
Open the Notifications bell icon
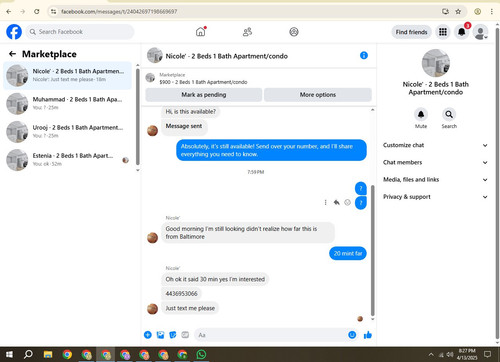461,32
